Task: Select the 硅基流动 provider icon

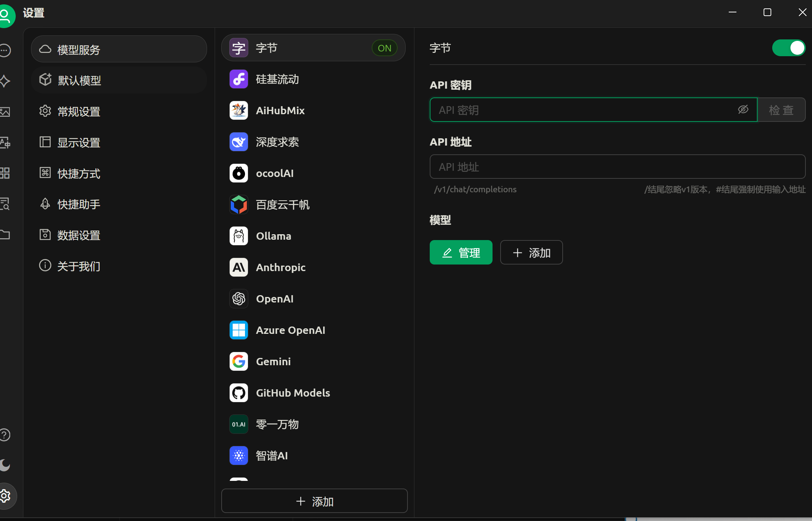Action: (x=239, y=79)
